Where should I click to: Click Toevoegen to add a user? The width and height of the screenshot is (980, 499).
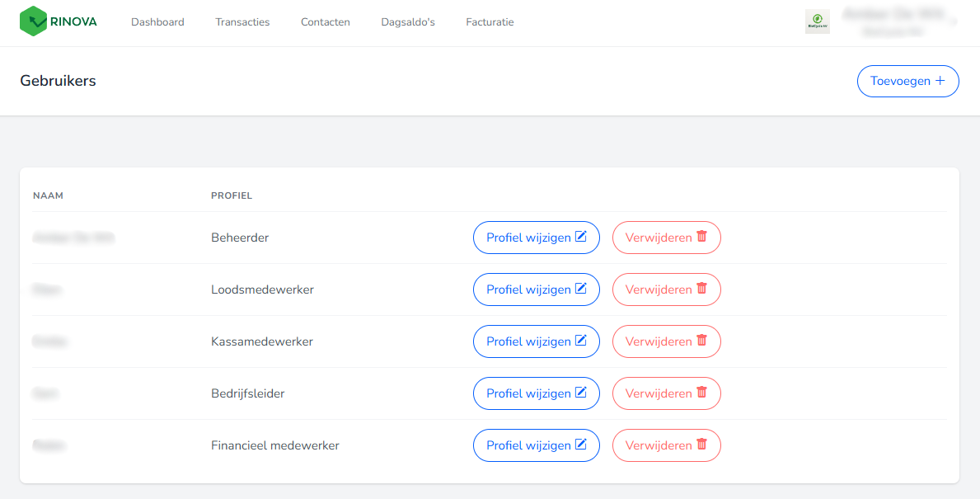(907, 81)
